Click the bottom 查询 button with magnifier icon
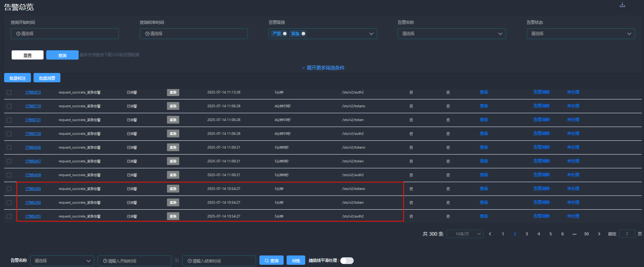This screenshot has width=644, height=267. coord(271,261)
